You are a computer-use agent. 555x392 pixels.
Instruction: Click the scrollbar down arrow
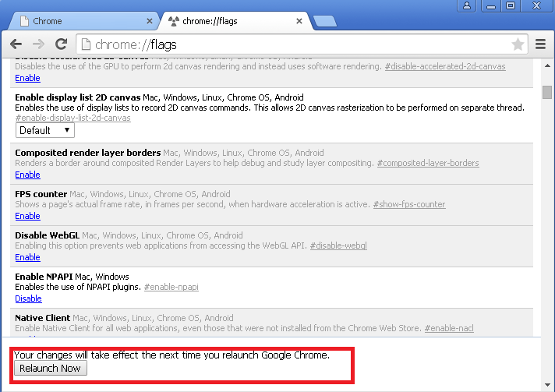(x=547, y=385)
